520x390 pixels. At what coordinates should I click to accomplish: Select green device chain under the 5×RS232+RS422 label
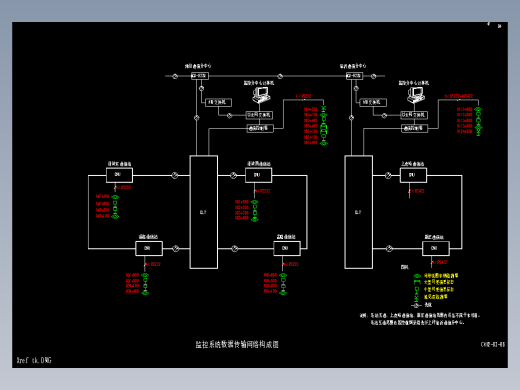tap(478, 121)
